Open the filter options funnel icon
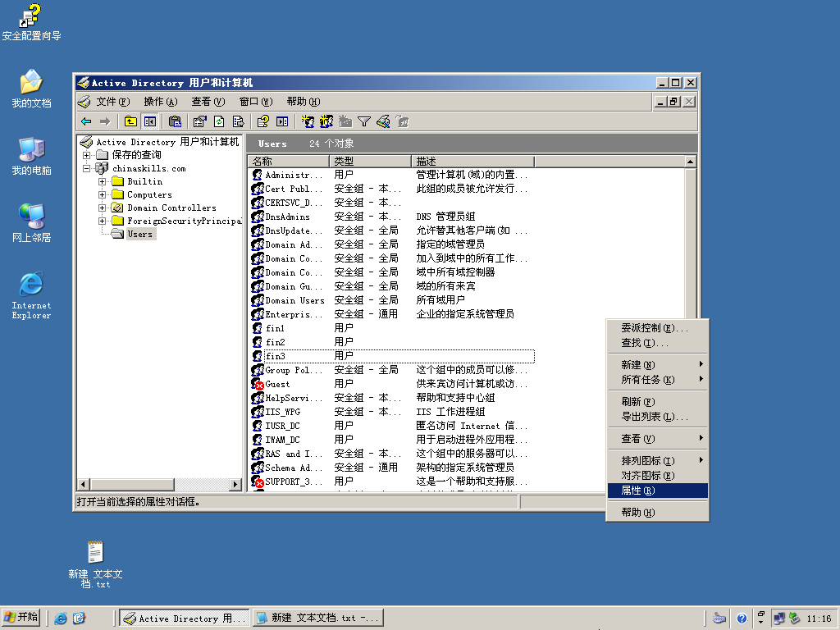840x630 pixels. (364, 121)
